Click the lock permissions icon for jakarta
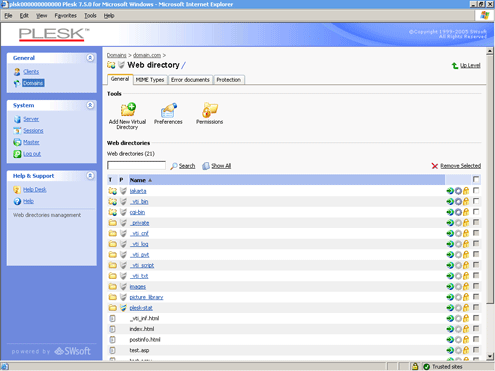This screenshot has height=371, width=495. (x=466, y=191)
